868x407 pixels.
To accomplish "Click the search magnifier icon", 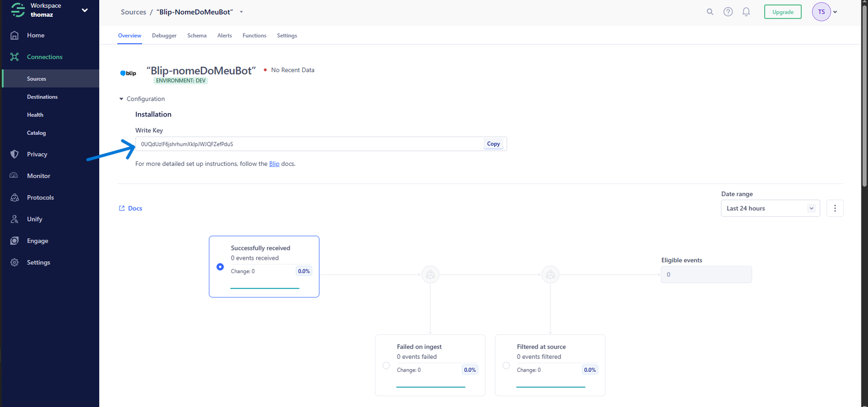I will 710,11.
